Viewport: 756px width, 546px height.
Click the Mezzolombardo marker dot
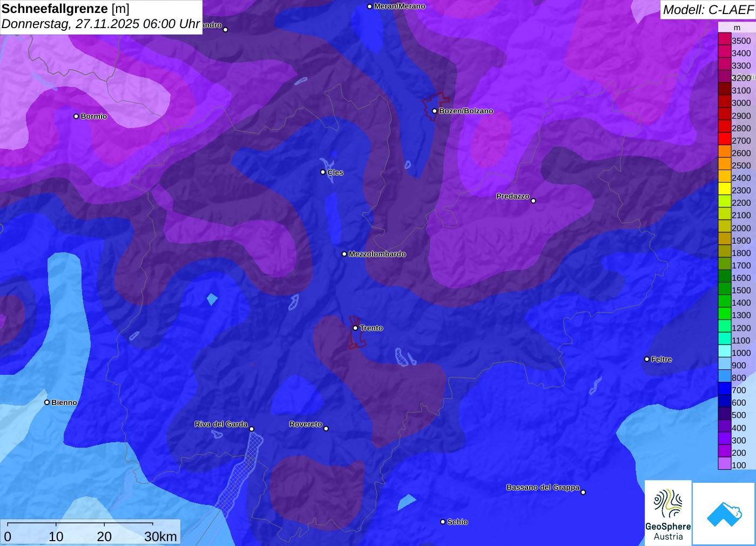click(x=345, y=254)
